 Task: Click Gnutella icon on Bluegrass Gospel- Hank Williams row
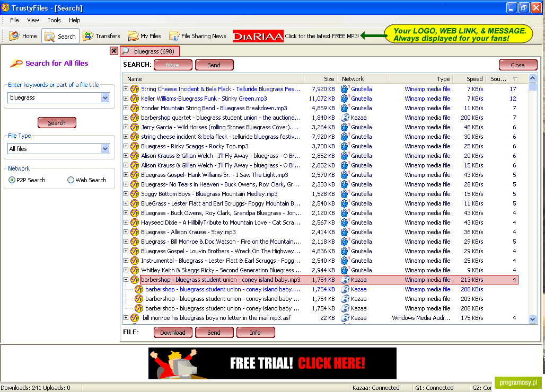(345, 175)
